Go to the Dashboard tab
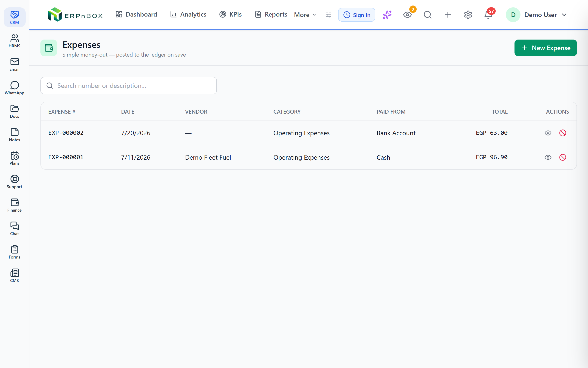 click(137, 14)
